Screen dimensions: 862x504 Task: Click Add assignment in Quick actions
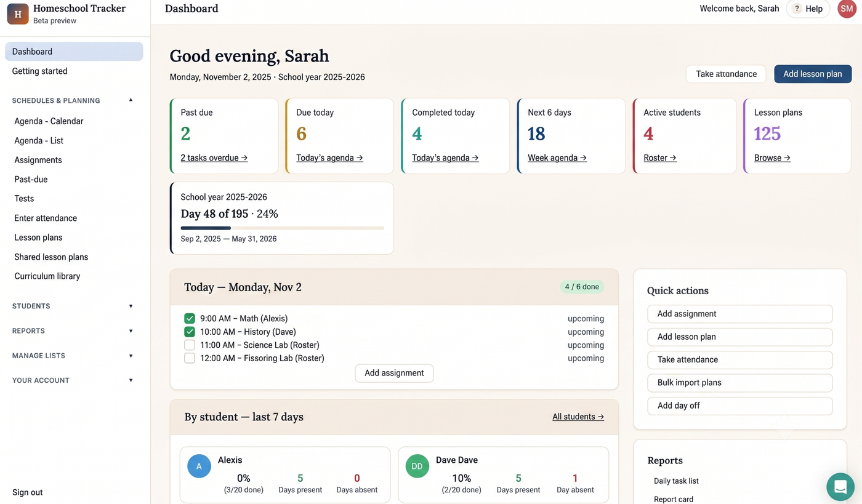pos(740,314)
